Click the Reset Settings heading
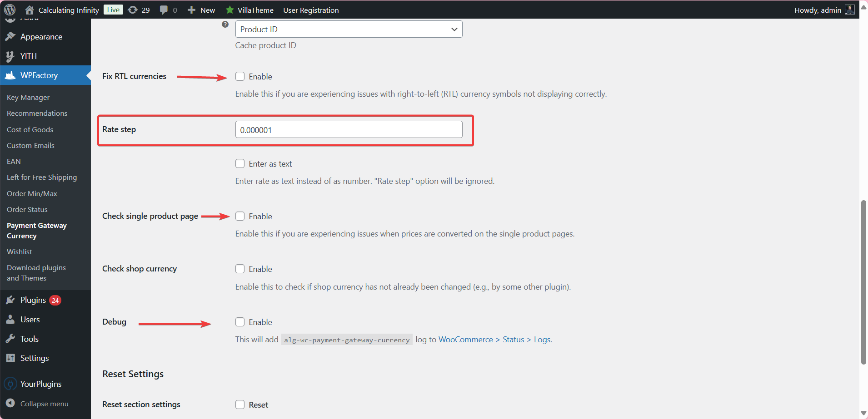The height and width of the screenshot is (419, 868). click(133, 374)
